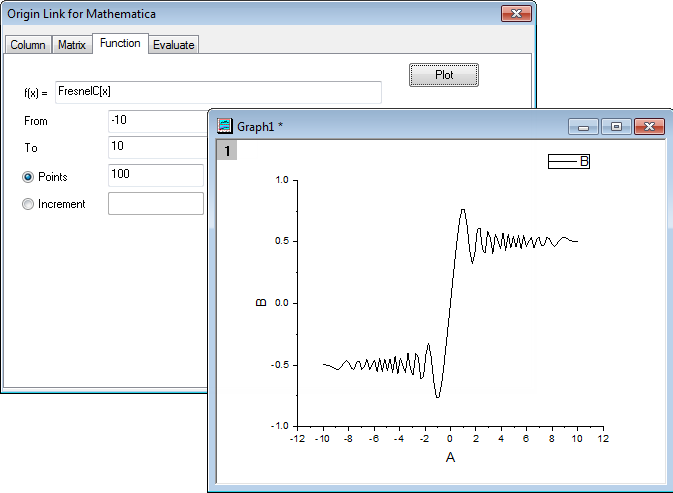Select the X axis title A

pyautogui.click(x=450, y=458)
